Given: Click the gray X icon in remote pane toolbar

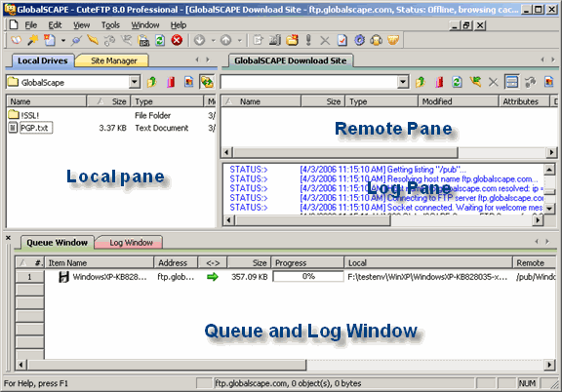Looking at the screenshot, I should point(493,83).
